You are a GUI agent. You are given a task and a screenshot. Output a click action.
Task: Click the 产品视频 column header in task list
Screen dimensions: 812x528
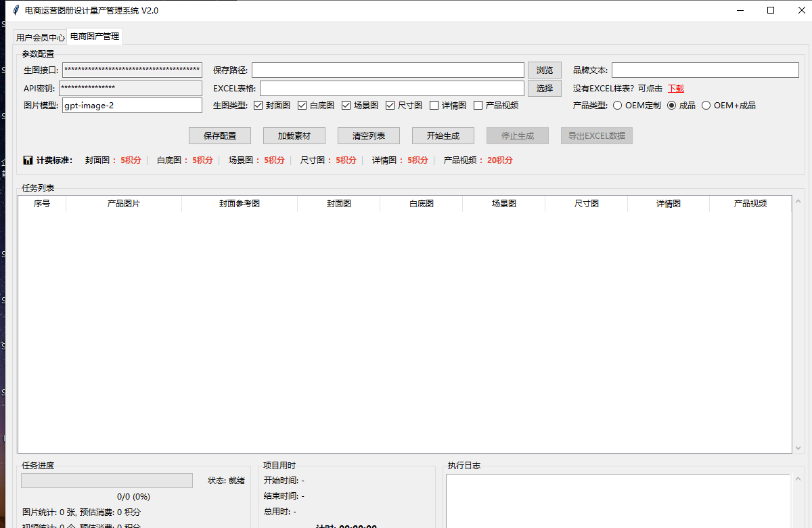pos(750,204)
